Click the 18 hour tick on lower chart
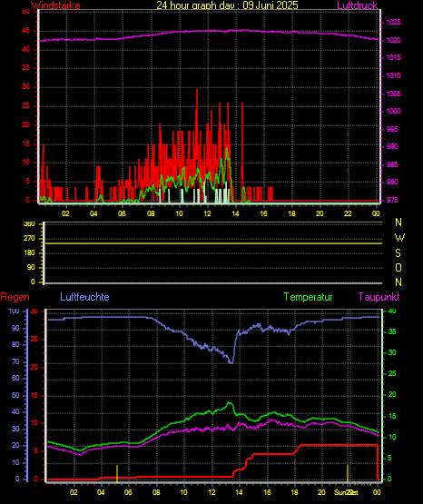The width and height of the screenshot is (423, 504). [x=294, y=492]
